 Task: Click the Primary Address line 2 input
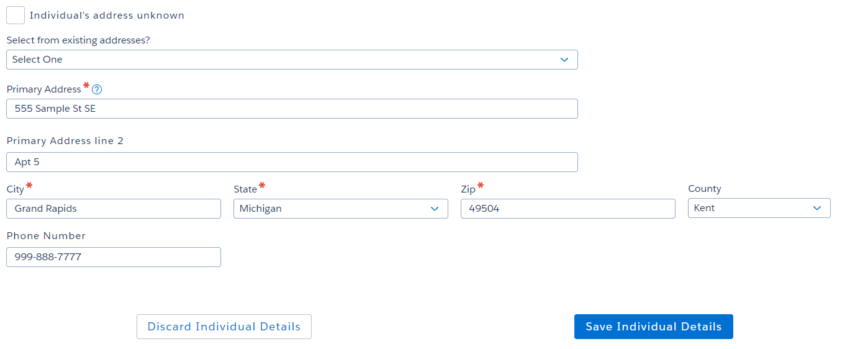tap(292, 162)
